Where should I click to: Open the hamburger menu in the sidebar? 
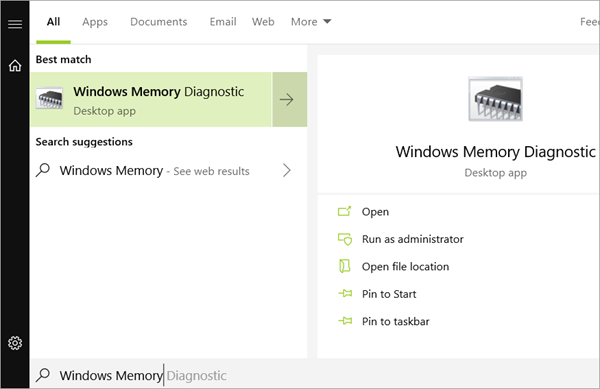coord(15,24)
